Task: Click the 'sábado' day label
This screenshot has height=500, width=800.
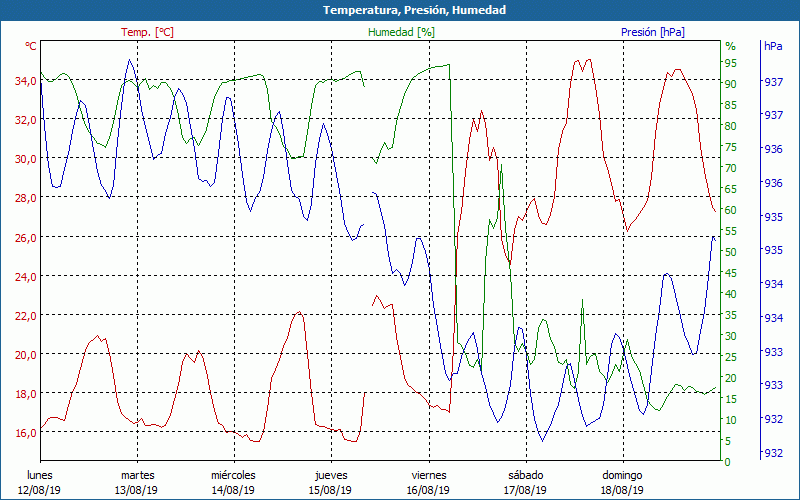Action: [x=526, y=475]
